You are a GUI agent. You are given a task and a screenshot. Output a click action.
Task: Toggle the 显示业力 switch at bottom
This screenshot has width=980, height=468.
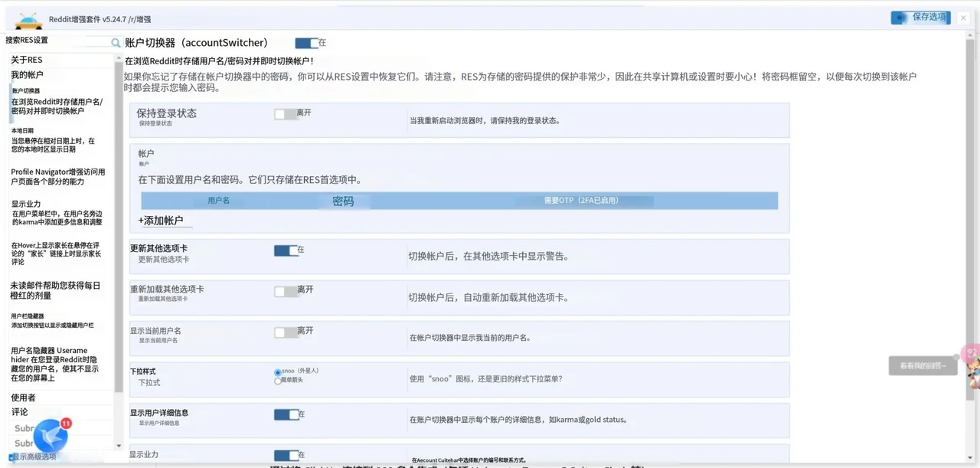[x=286, y=455]
